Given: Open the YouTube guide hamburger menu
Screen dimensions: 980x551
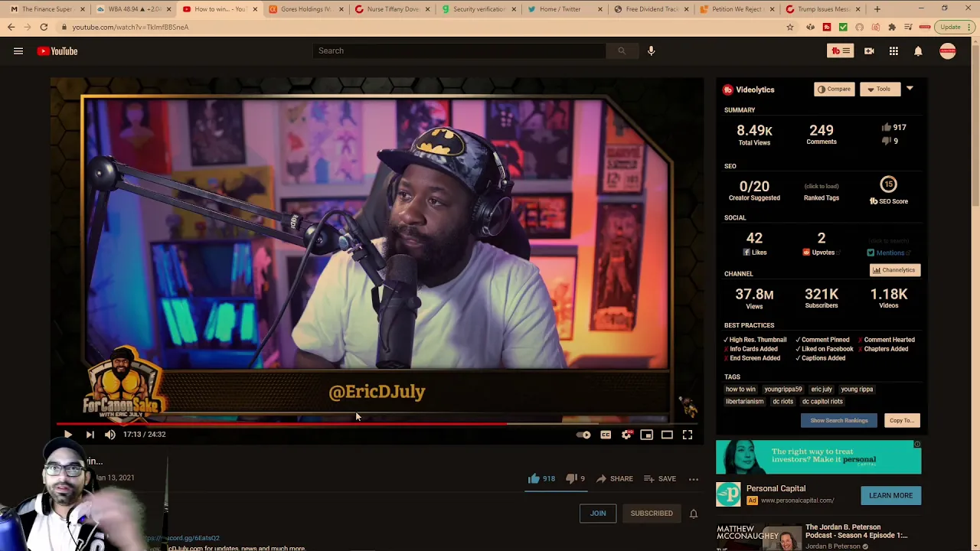Looking at the screenshot, I should pyautogui.click(x=18, y=51).
